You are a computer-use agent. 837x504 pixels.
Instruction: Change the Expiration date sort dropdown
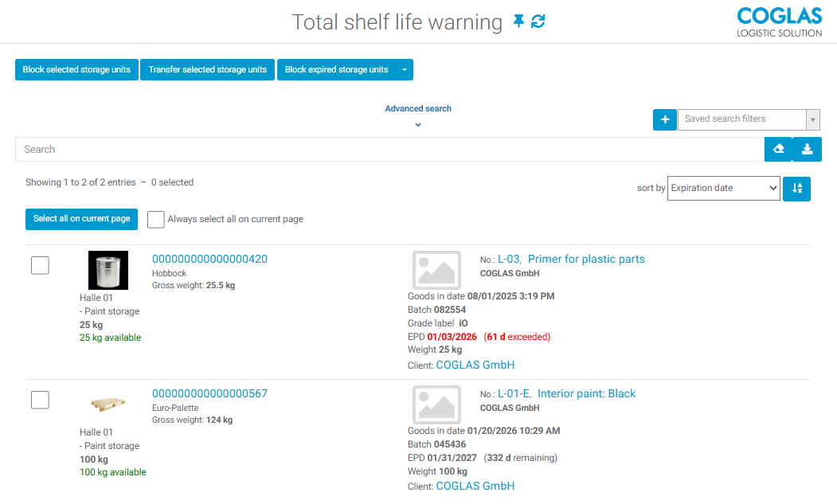tap(723, 188)
